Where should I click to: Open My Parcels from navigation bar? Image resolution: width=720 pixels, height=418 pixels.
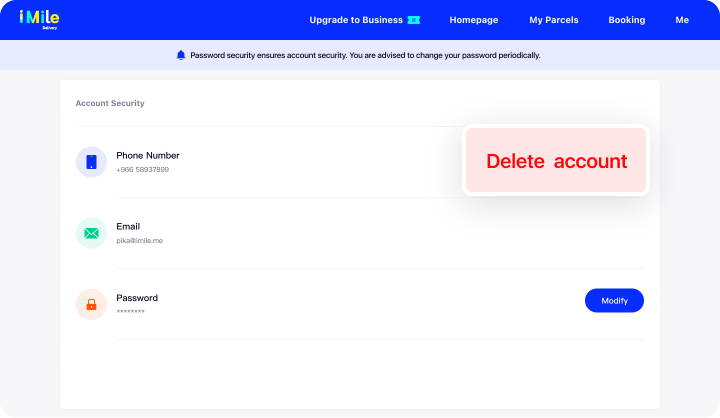(x=553, y=20)
